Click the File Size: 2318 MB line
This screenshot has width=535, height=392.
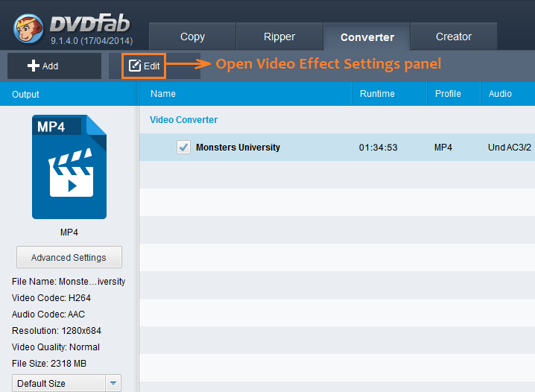pos(48,364)
